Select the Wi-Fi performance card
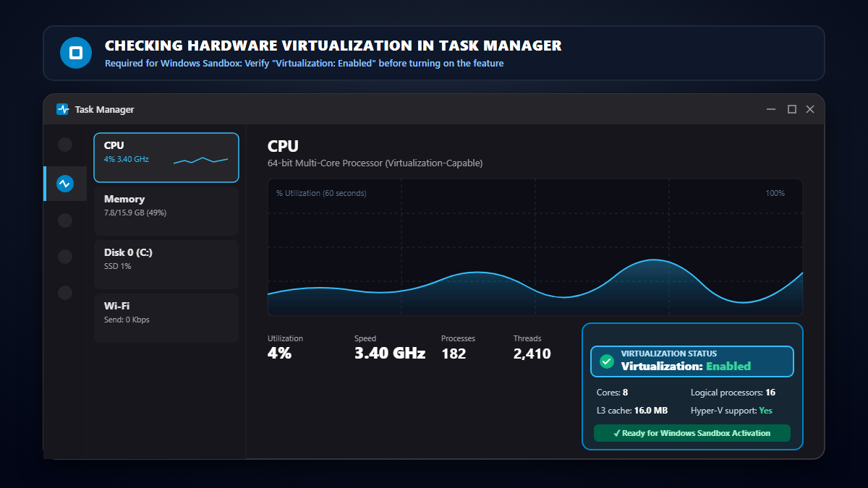 point(166,318)
